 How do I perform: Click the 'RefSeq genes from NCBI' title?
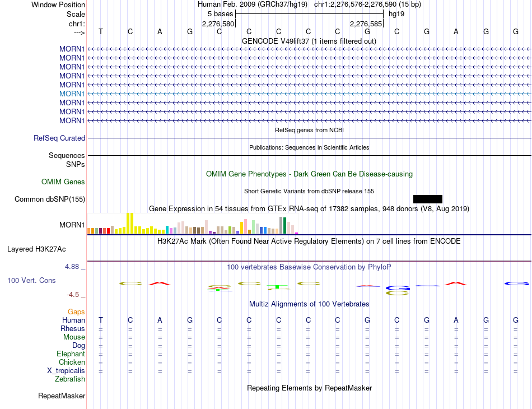[310, 131]
